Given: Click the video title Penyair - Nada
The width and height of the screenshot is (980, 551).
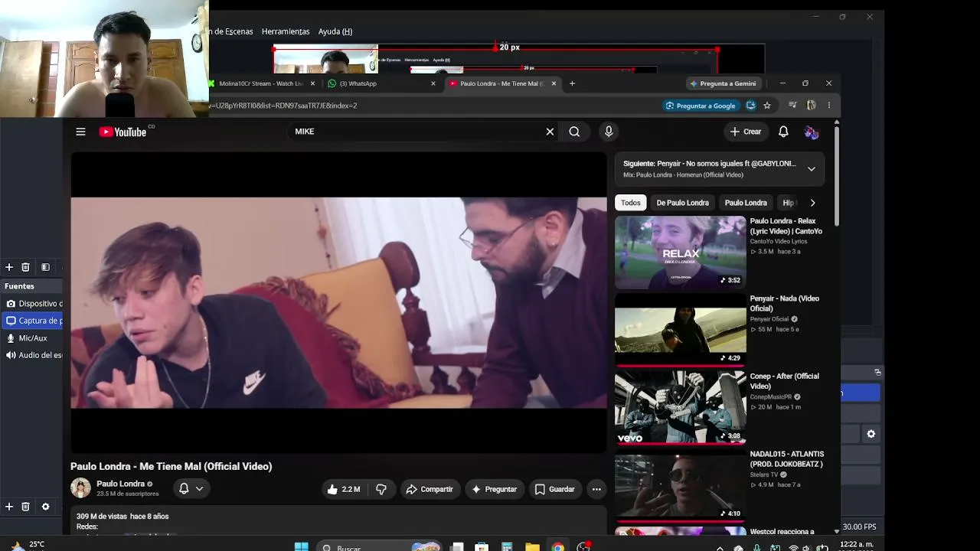Looking at the screenshot, I should coord(784,303).
